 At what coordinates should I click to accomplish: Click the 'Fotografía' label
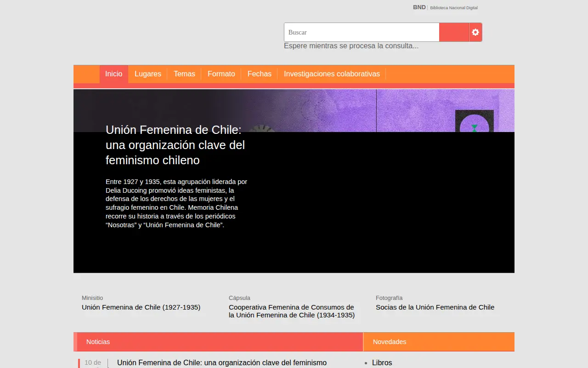pyautogui.click(x=389, y=298)
